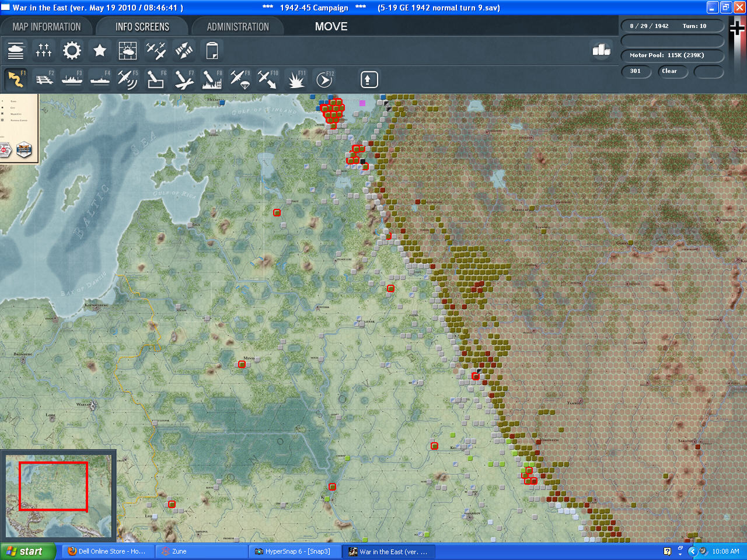Switch to the Dell Online Store taskbar window
The image size is (747, 560).
click(108, 551)
